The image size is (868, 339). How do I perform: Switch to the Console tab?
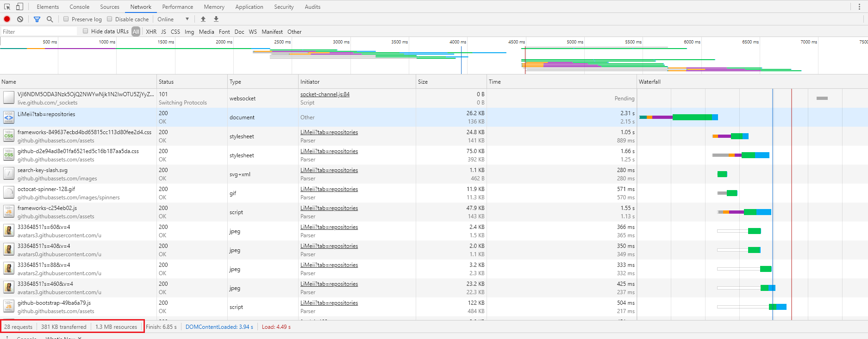(80, 6)
